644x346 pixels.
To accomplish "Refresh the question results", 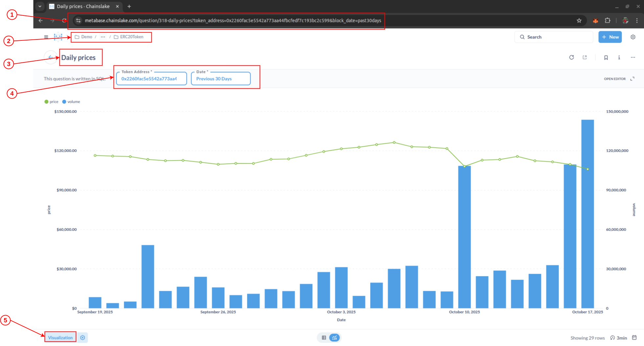I will (x=571, y=58).
